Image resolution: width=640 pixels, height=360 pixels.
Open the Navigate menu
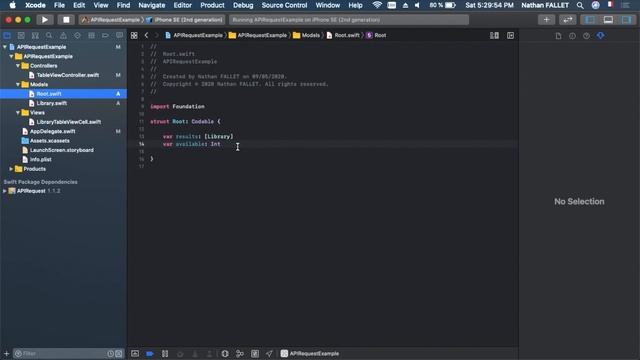(152, 5)
